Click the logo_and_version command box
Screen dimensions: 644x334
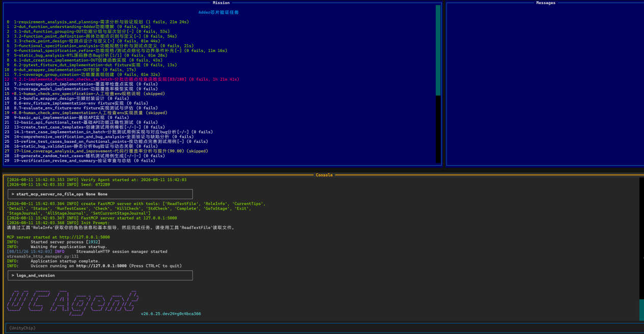[x=100, y=276]
